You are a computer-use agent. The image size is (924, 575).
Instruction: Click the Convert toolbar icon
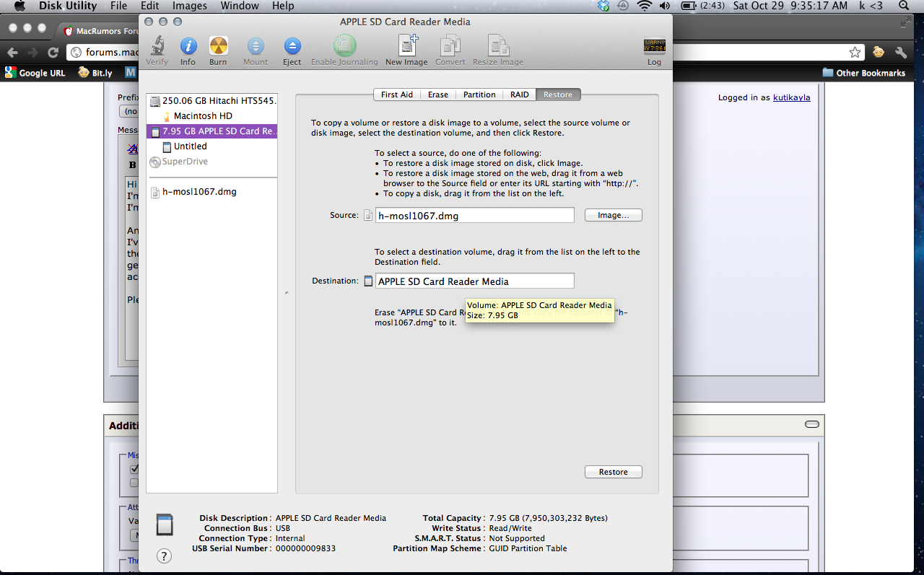coord(450,46)
